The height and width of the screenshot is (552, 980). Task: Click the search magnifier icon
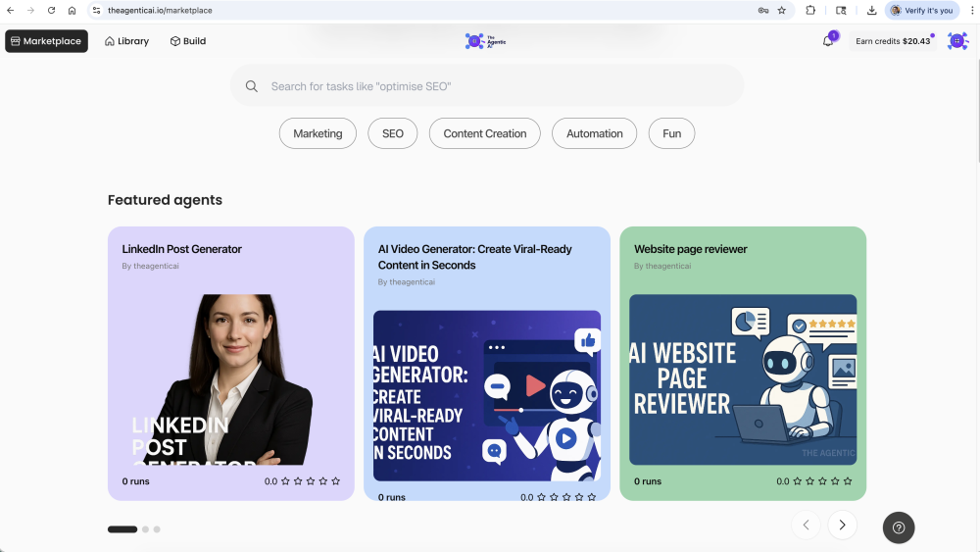pos(252,86)
